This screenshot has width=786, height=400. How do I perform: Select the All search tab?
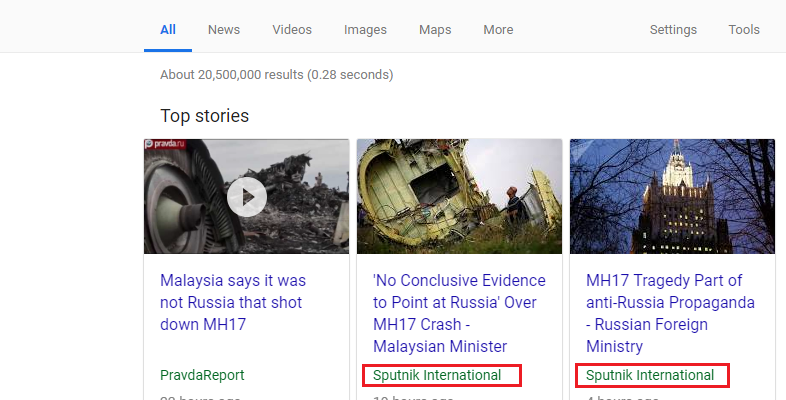[x=168, y=30]
